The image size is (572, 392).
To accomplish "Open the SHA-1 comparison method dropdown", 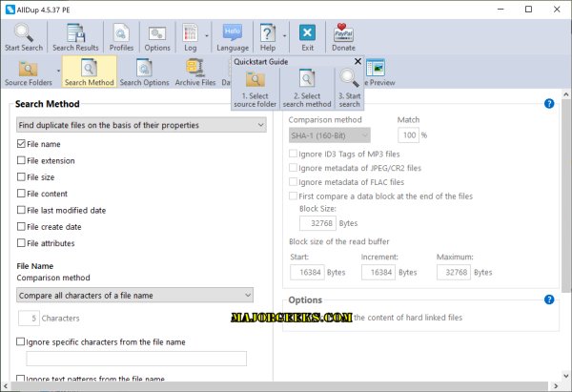I will [x=330, y=135].
